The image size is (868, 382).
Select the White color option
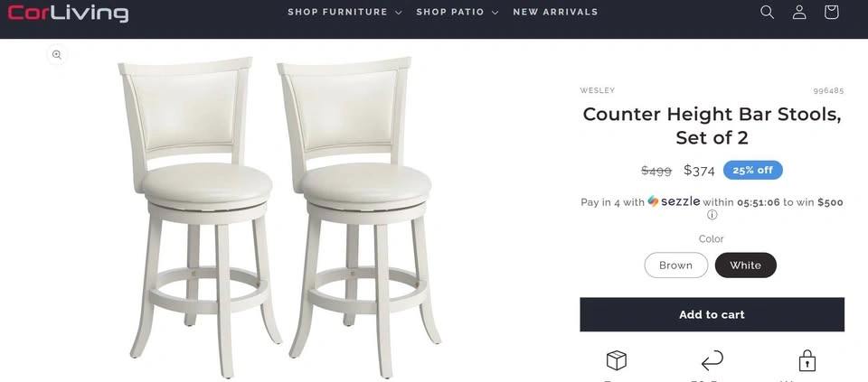pos(745,266)
